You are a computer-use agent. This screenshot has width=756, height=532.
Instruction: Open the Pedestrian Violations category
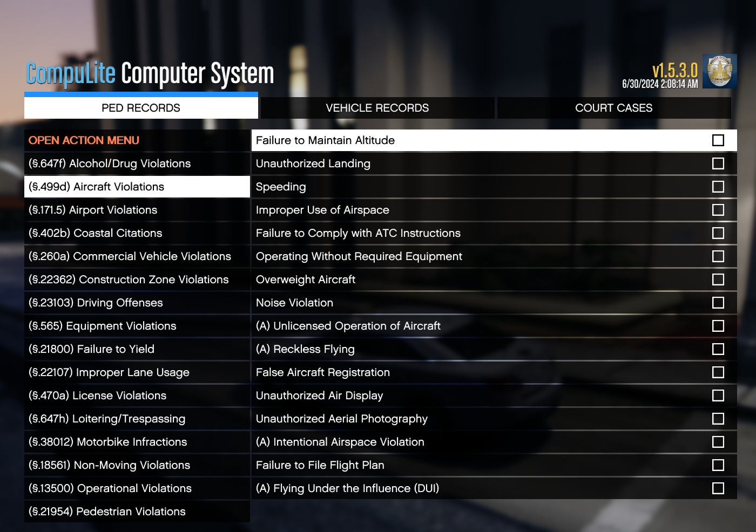(107, 511)
